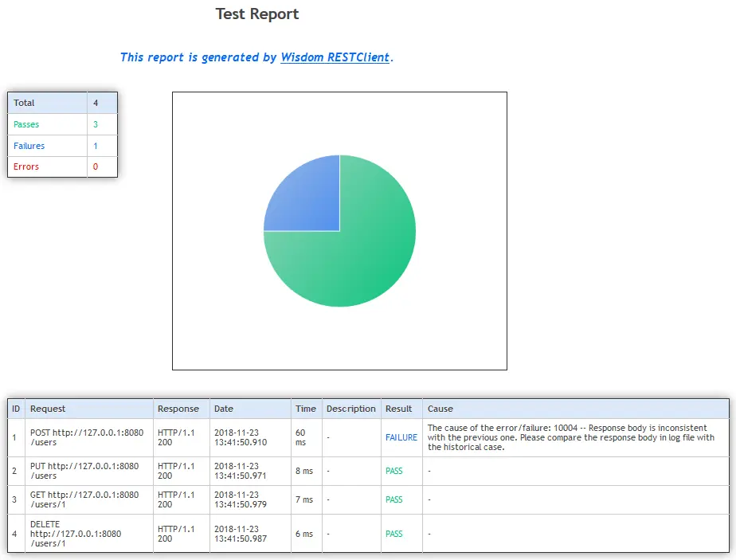The width and height of the screenshot is (736, 560).
Task: Click the Errors count value 0
Action: (96, 166)
